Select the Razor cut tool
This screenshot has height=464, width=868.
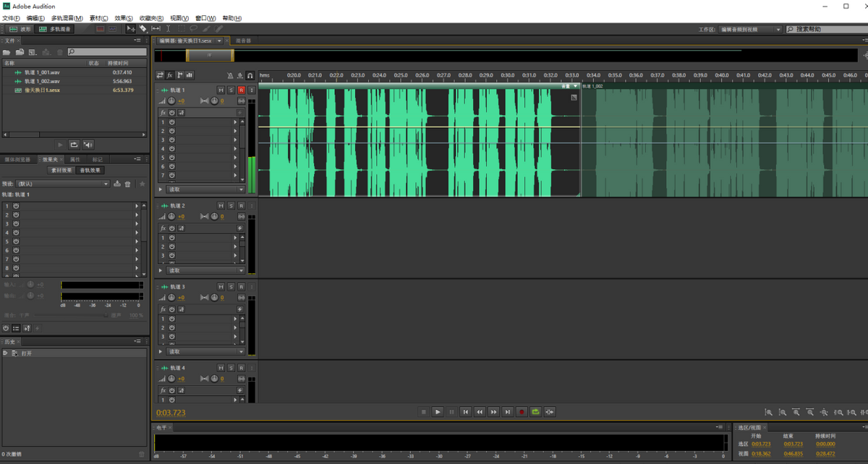pos(143,29)
